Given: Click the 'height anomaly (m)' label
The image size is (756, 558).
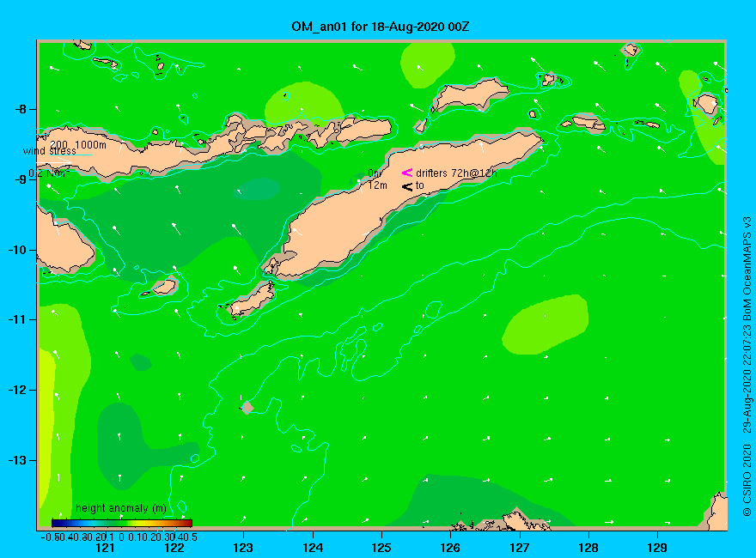Looking at the screenshot, I should pos(121,508).
